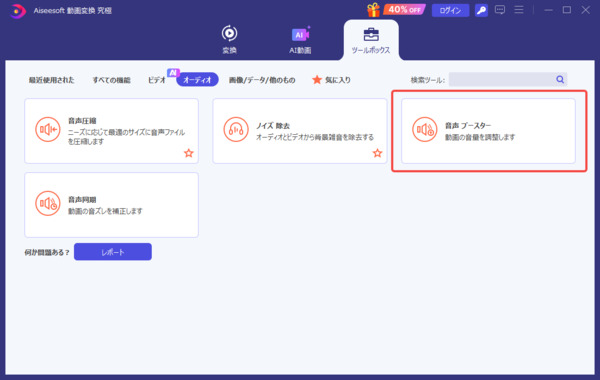This screenshot has height=380, width=600.
Task: Click the 40% OFF discount badge
Action: click(x=404, y=10)
